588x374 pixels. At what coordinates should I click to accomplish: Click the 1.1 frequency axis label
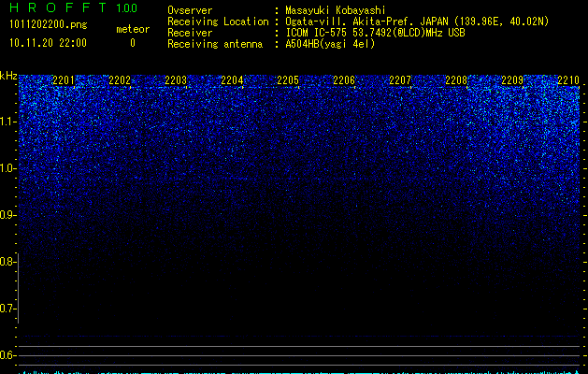point(8,122)
